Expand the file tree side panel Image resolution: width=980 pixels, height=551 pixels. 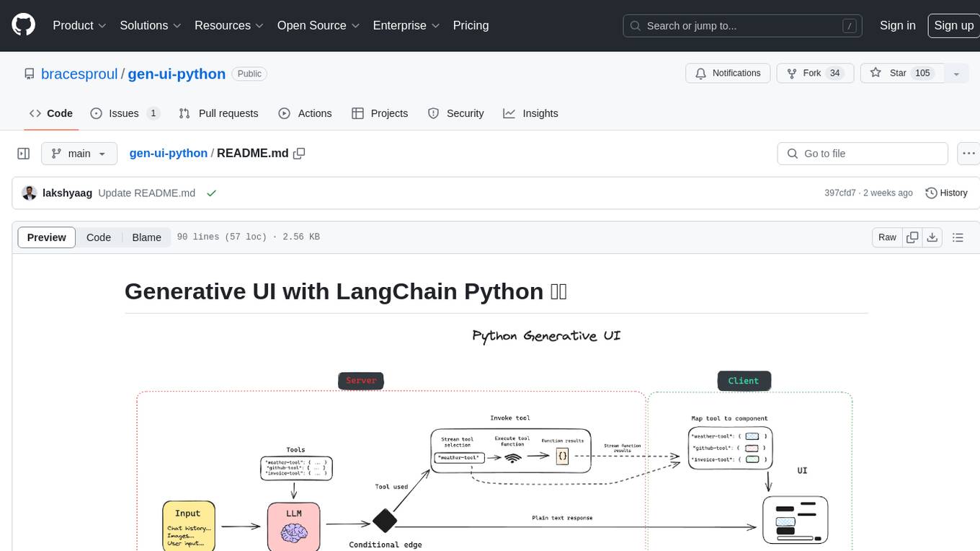coord(23,154)
